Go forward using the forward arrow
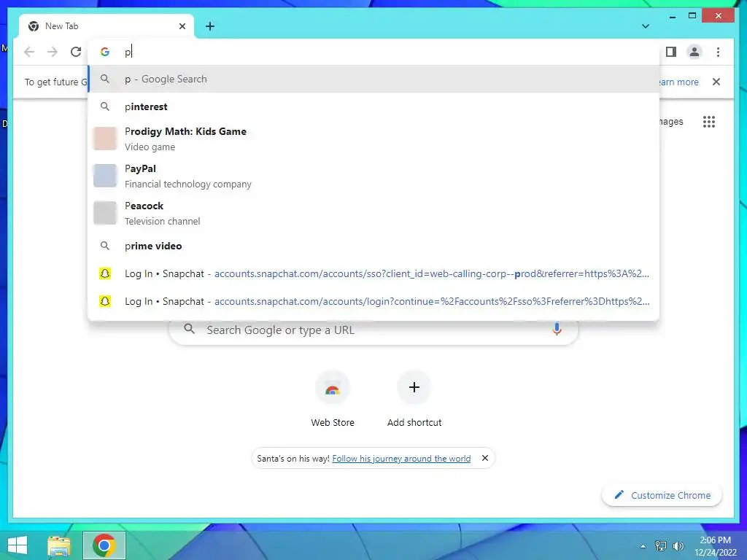747x560 pixels. 53,52
